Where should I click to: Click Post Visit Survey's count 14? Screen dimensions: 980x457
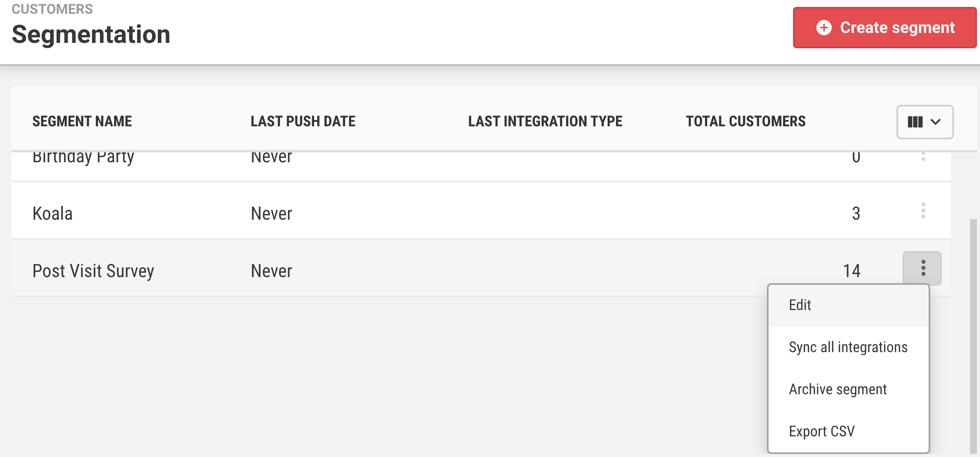[852, 271]
